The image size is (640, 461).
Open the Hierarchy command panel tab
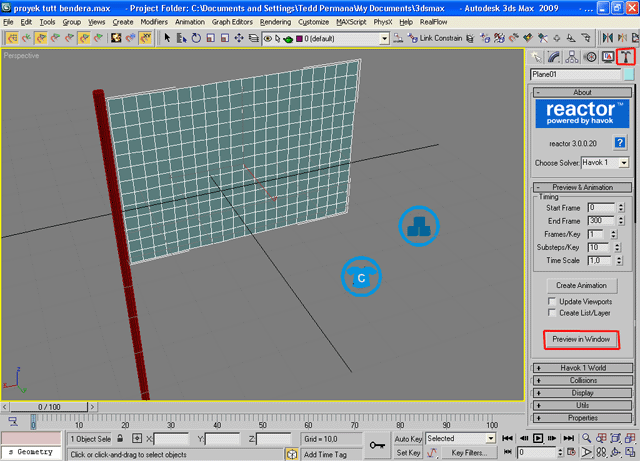(572, 57)
